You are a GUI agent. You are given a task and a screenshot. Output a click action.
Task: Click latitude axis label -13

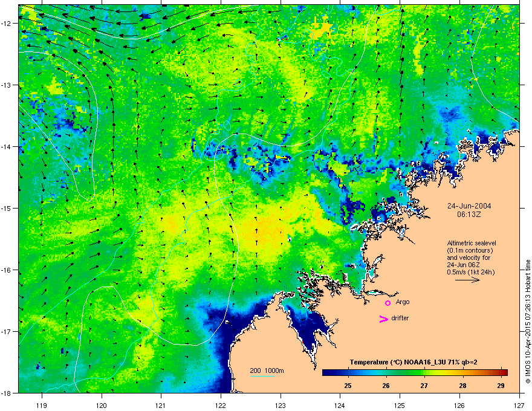coord(6,85)
